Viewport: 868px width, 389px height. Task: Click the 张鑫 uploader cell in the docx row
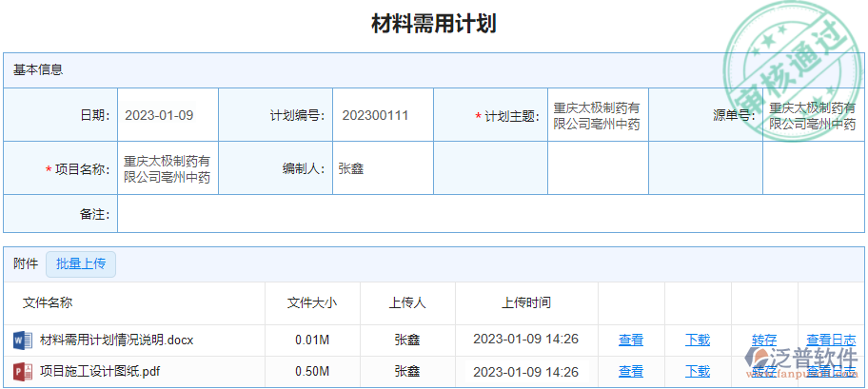point(407,340)
